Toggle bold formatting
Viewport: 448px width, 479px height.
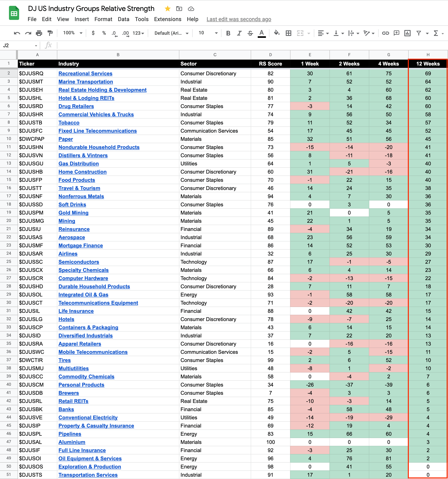click(x=228, y=33)
